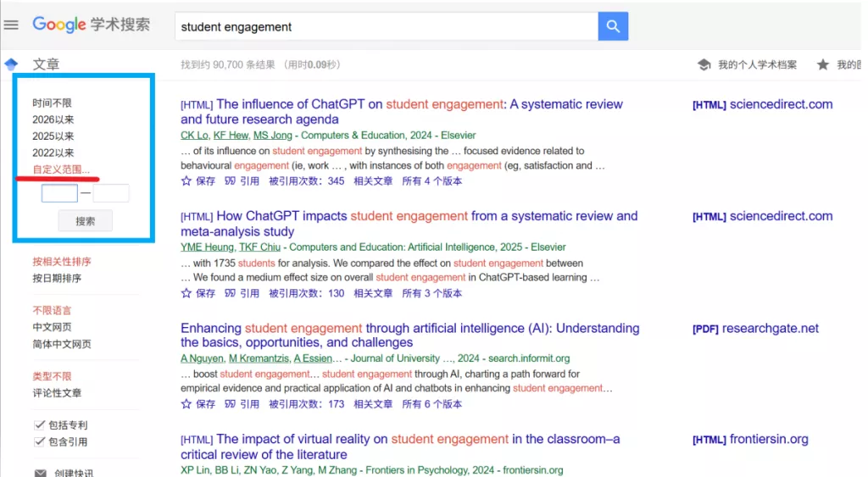This screenshot has width=868, height=477.
Task: Click the quote cite icon for third result
Action: pyautogui.click(x=230, y=404)
